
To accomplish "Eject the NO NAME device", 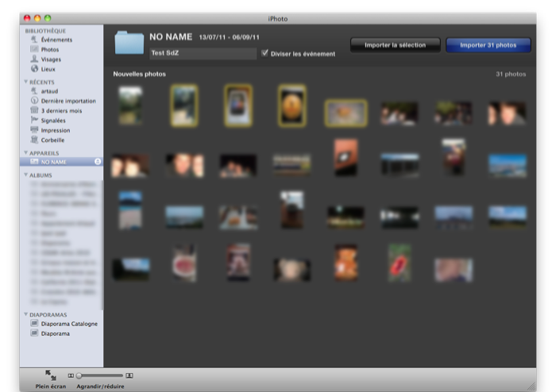I will coord(98,162).
